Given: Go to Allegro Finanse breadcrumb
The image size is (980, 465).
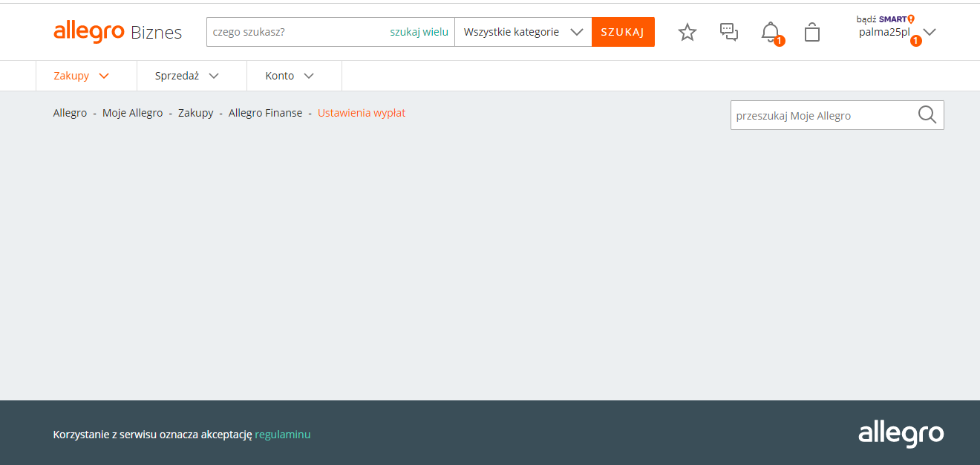Looking at the screenshot, I should (265, 113).
